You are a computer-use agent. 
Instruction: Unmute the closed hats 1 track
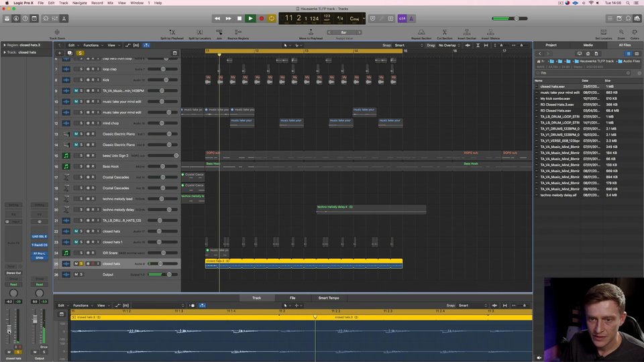click(76, 242)
